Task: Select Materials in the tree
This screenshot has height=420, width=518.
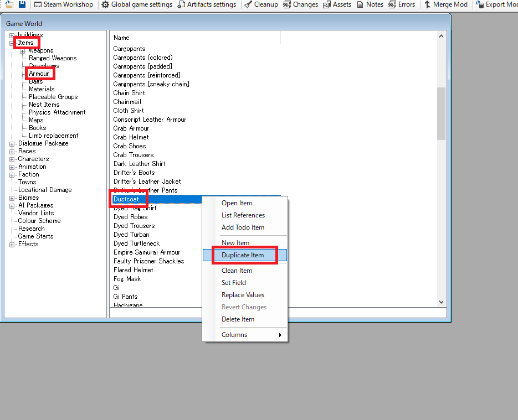Action: tap(42, 89)
